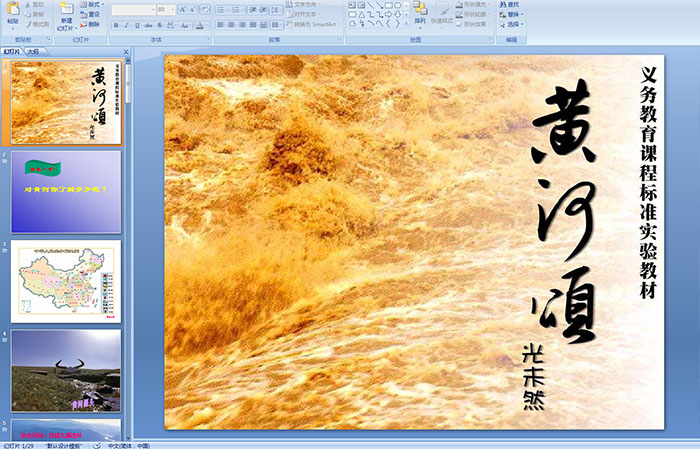Toggle Align Text Left
Image resolution: width=700 pixels, height=449 pixels.
coord(221,25)
